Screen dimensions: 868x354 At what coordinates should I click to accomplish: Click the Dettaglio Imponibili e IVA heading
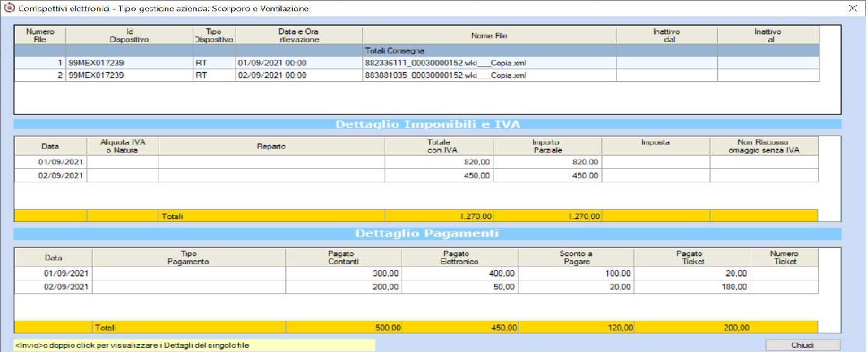(x=427, y=124)
